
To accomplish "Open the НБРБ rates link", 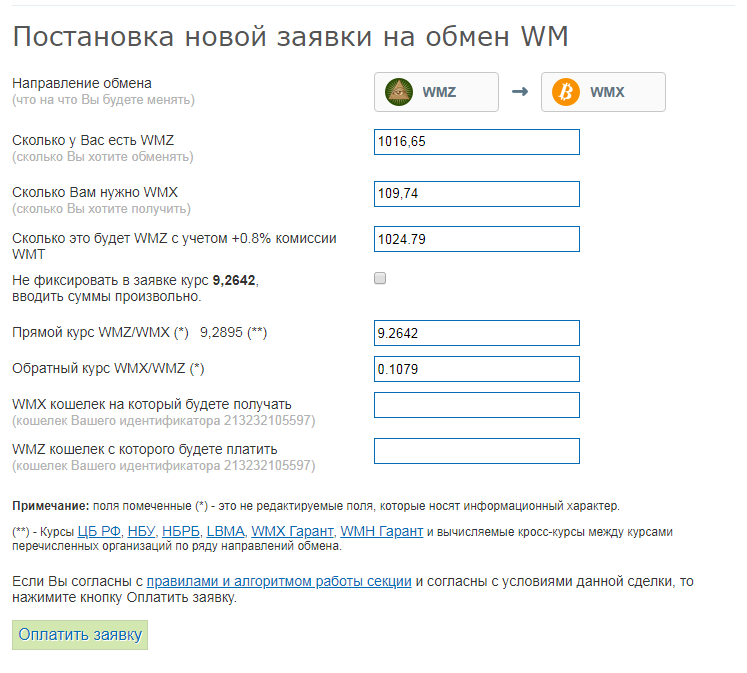I will click(181, 531).
